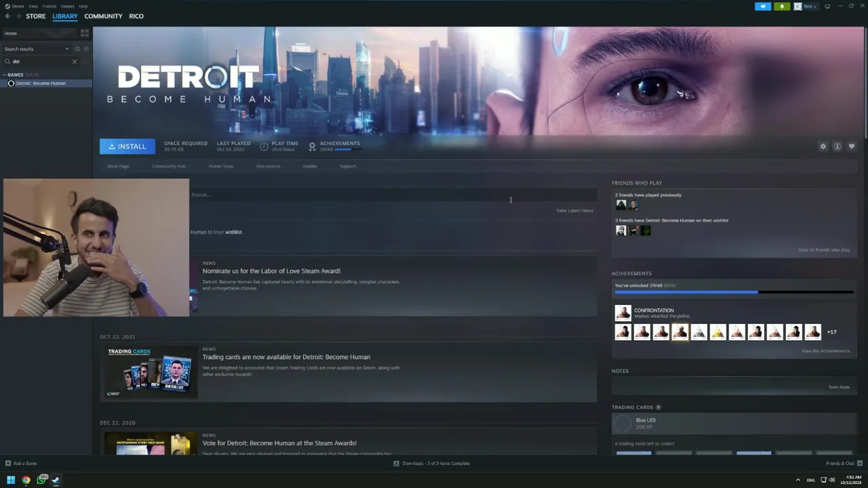This screenshot has width=868, height=488.
Task: Click the search field containing "det"
Action: click(41, 62)
